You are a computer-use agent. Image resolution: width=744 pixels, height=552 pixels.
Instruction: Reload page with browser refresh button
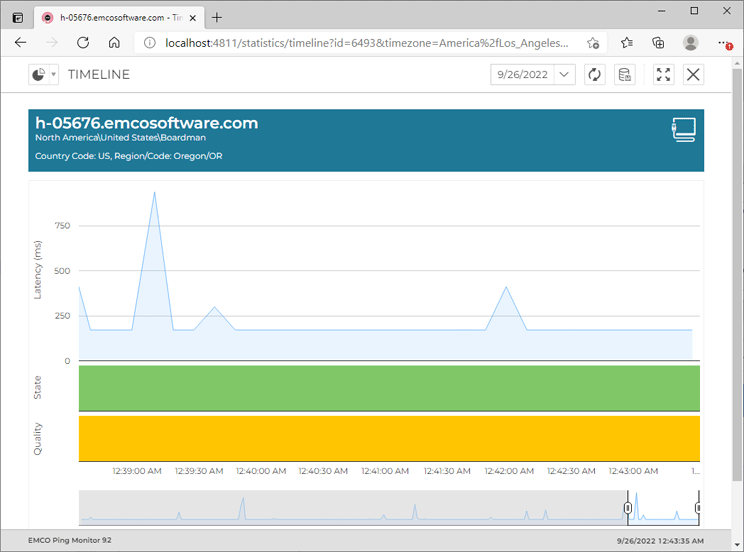point(83,43)
